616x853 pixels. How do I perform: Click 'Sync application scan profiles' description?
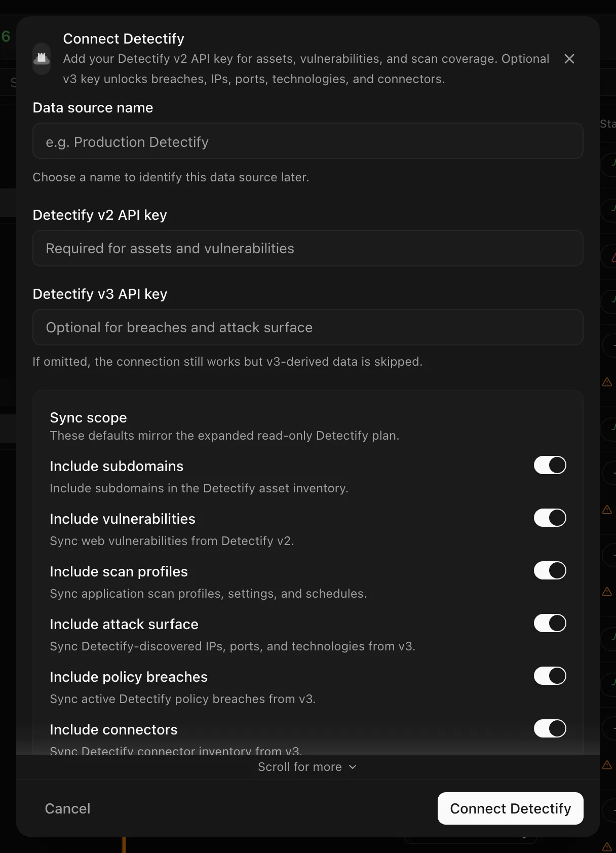click(x=208, y=594)
